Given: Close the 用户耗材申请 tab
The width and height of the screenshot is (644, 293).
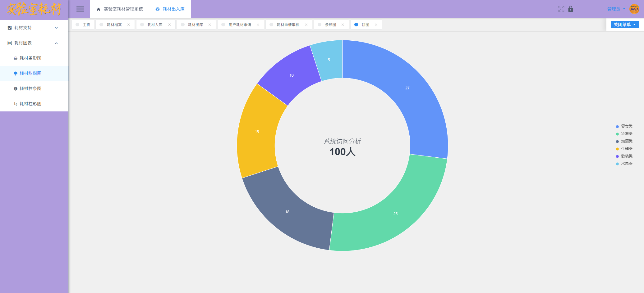Looking at the screenshot, I should click(x=258, y=25).
